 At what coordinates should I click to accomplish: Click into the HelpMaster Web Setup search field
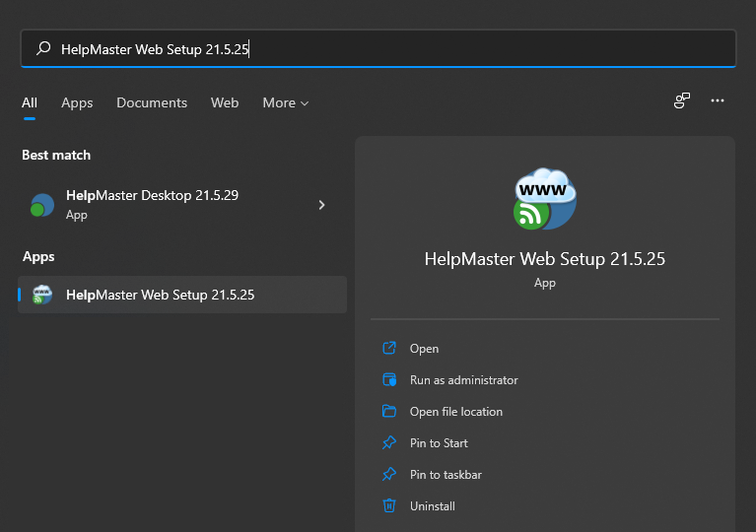378,48
